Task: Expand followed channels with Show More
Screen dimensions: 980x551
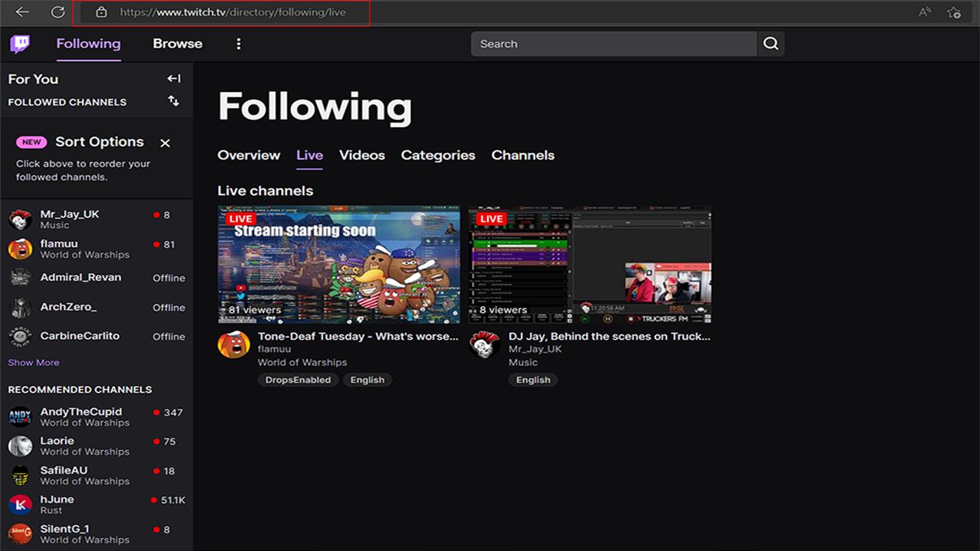Action: coord(34,363)
